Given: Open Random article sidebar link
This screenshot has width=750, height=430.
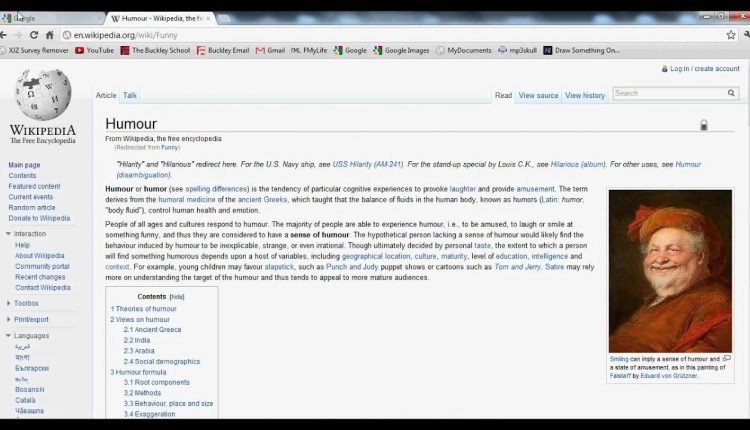Looking at the screenshot, I should click(32, 208).
